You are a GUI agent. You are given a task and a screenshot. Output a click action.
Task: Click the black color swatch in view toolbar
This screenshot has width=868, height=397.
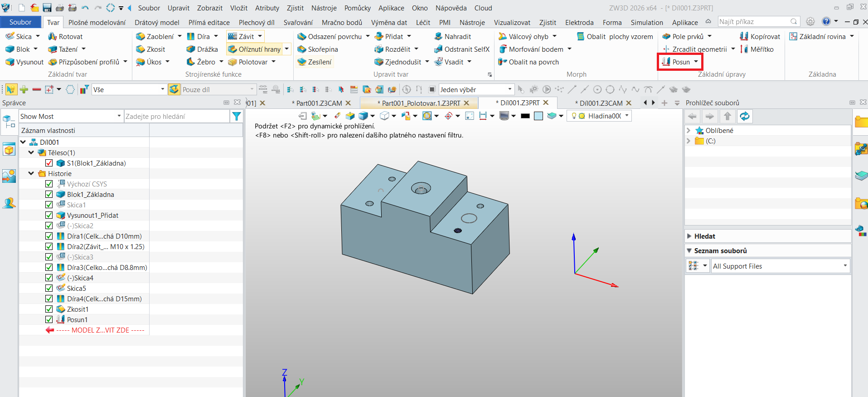[525, 116]
